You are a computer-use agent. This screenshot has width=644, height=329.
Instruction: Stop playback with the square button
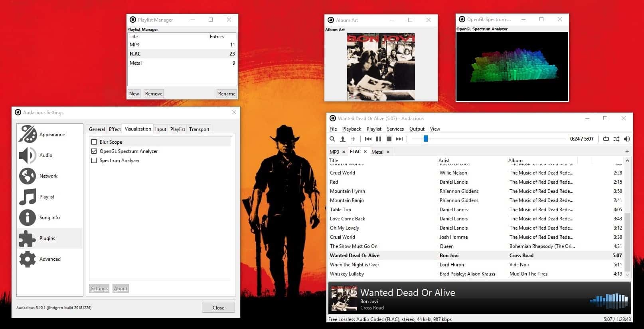point(389,139)
